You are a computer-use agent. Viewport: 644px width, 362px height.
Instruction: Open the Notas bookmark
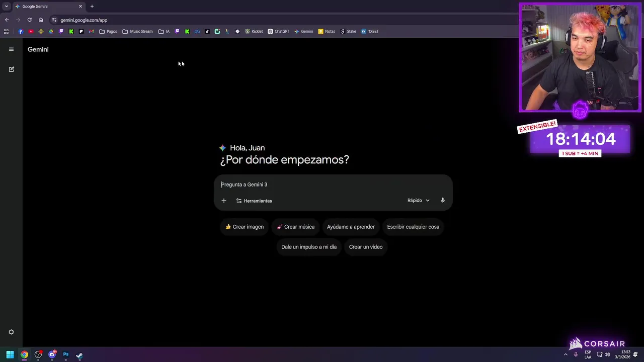327,31
